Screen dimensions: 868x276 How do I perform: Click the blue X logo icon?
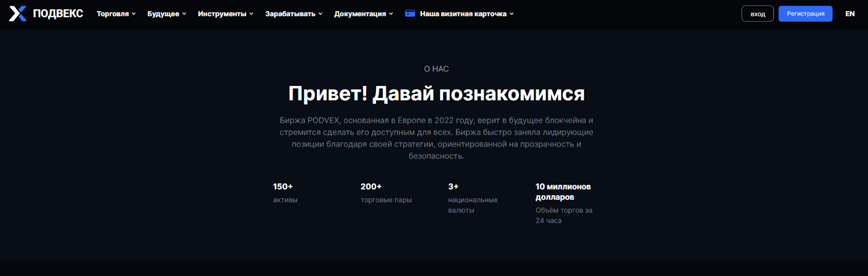point(17,14)
